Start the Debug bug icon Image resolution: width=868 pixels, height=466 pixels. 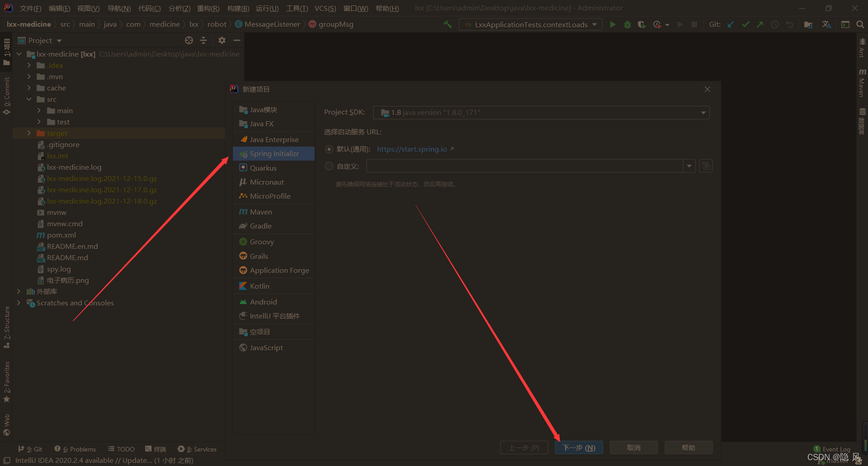[x=627, y=24]
